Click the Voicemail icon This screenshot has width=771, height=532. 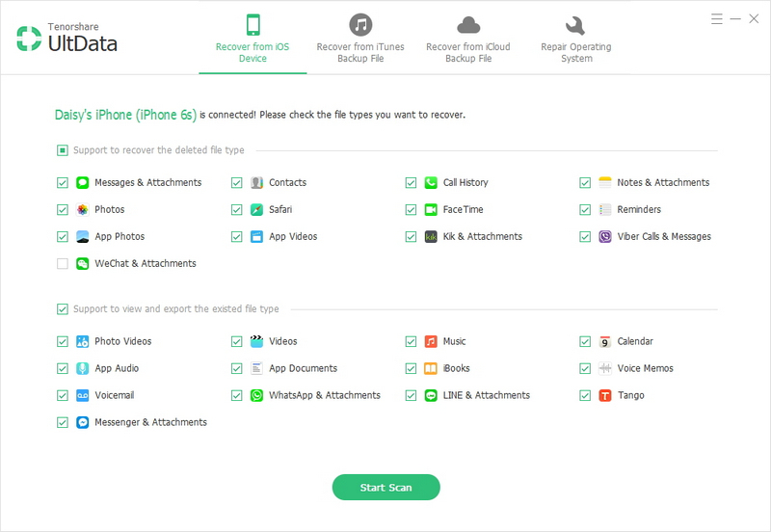[x=82, y=396]
